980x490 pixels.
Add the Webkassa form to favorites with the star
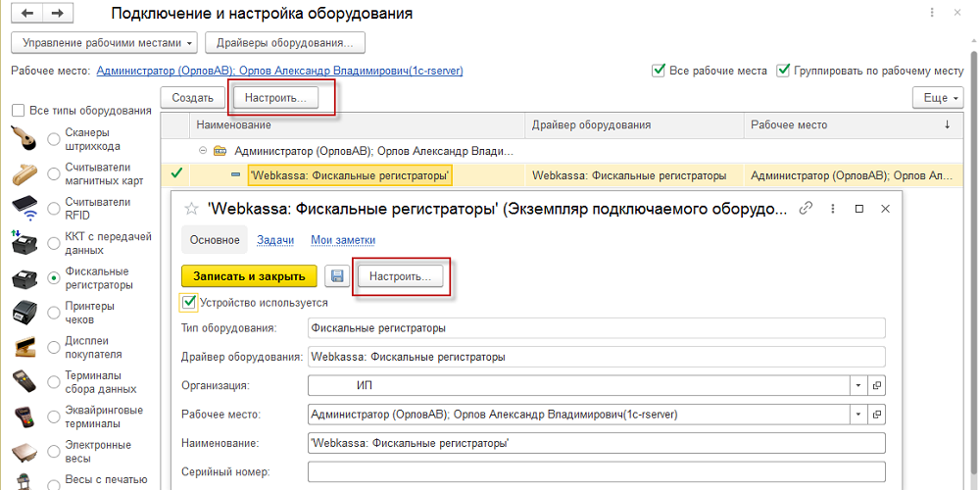tap(192, 209)
